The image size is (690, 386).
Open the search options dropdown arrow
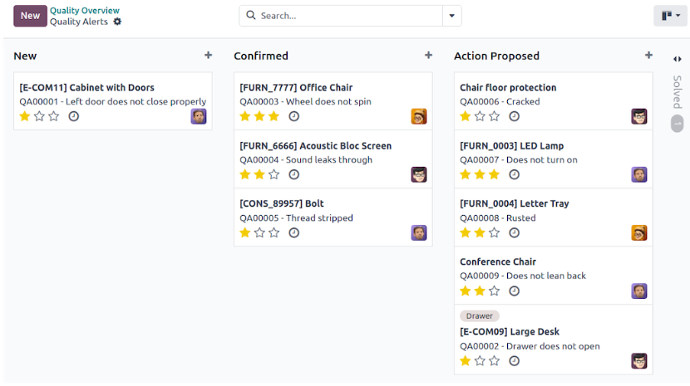tap(451, 16)
